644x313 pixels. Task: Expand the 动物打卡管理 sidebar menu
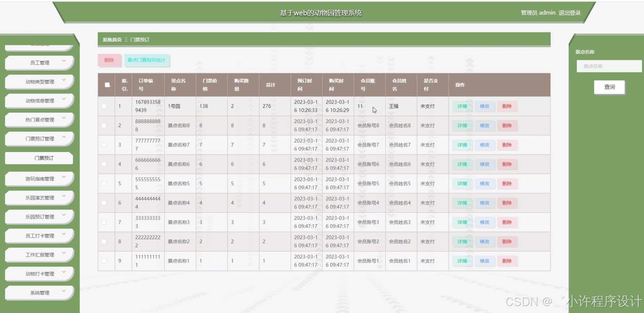coord(39,274)
